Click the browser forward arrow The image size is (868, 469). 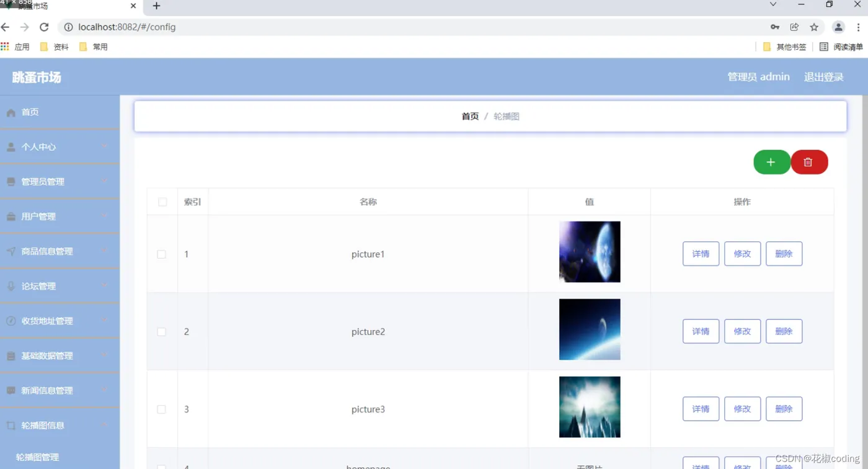(25, 27)
